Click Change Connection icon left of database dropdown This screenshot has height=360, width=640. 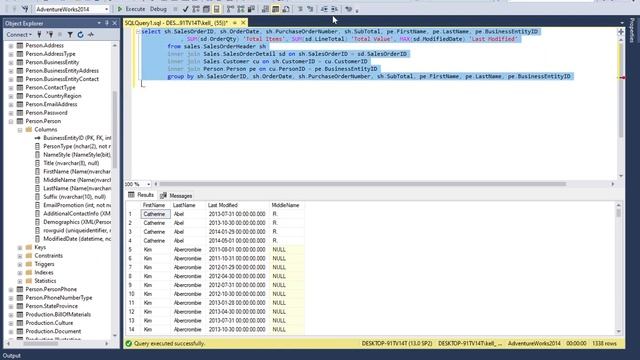point(25,9)
